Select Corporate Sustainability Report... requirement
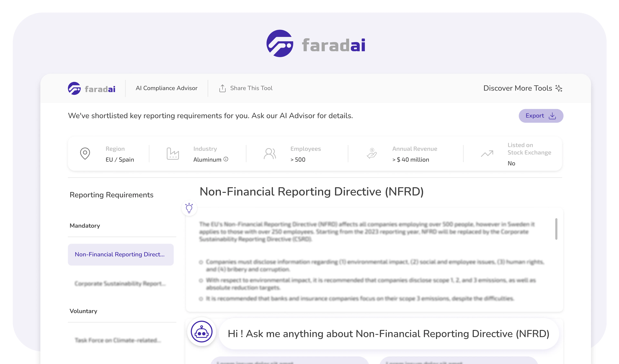Screen dimensions: 619x364 tap(121, 284)
